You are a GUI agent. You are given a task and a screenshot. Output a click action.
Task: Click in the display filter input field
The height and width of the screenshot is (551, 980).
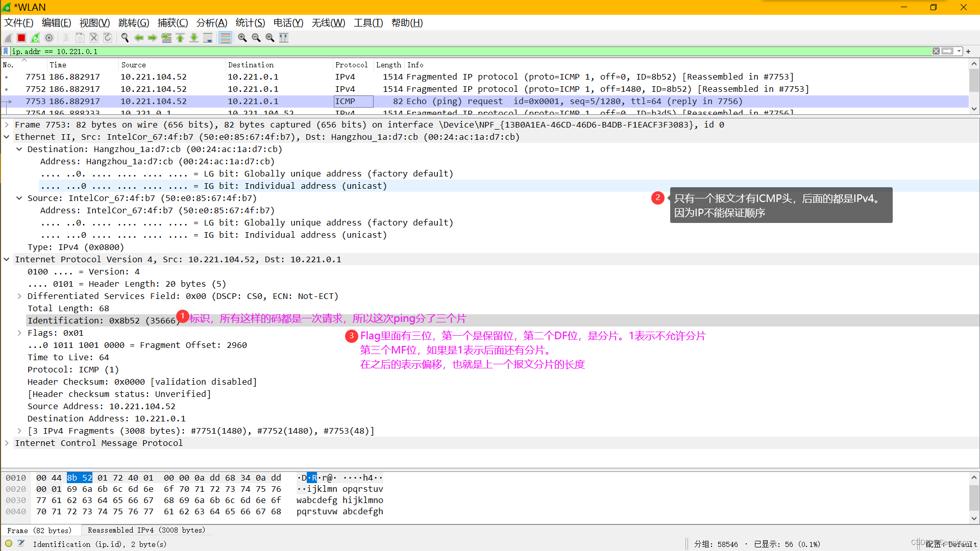click(470, 52)
